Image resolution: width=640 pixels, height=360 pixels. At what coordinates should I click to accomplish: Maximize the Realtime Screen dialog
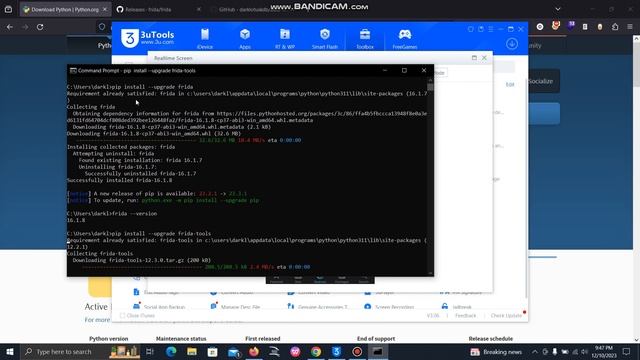coord(474,58)
